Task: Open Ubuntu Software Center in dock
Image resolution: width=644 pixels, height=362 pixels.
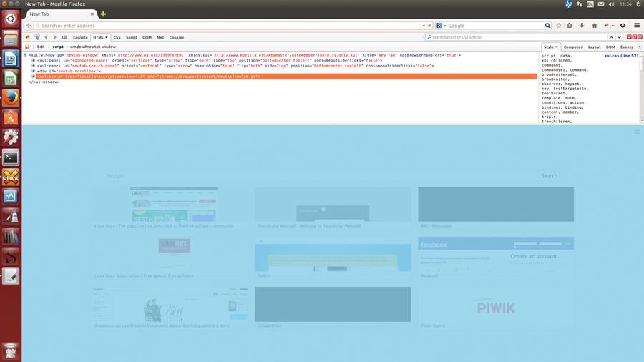Action: click(x=11, y=118)
